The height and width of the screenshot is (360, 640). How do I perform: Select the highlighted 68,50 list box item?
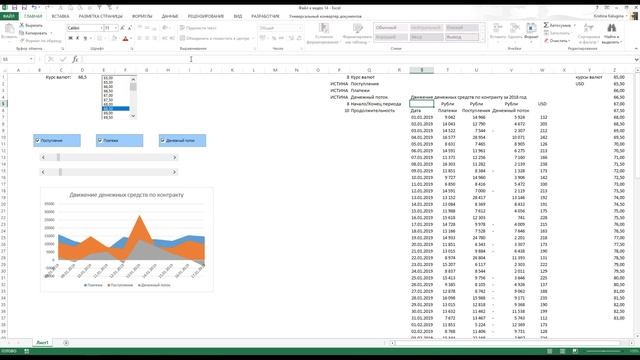(116, 109)
